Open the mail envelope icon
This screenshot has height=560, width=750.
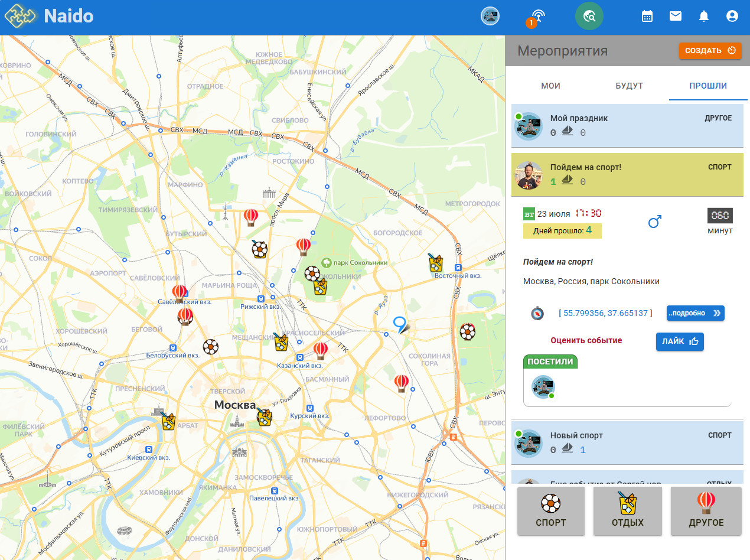click(x=676, y=16)
